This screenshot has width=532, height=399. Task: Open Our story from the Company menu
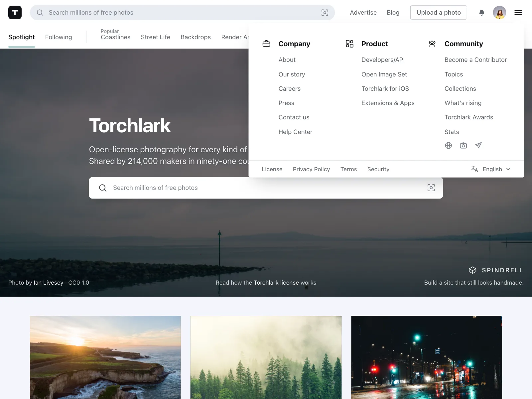(x=292, y=74)
